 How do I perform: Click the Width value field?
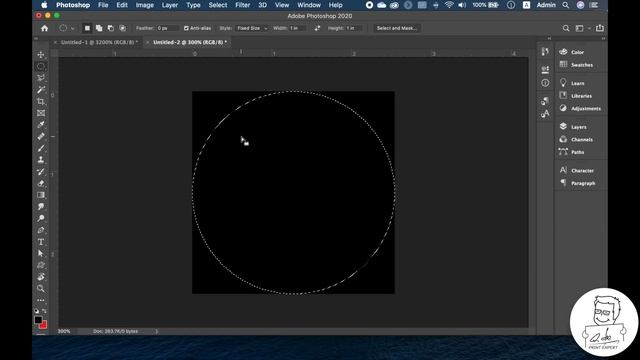[297, 28]
